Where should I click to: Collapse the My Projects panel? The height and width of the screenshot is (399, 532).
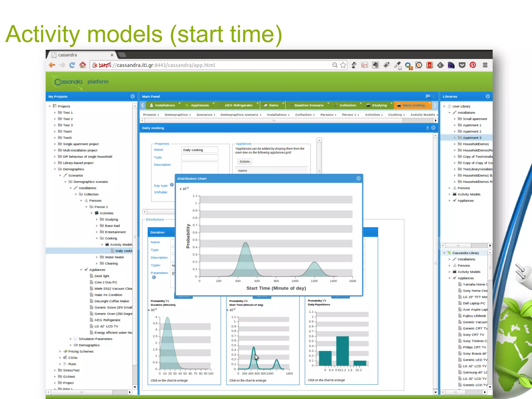pyautogui.click(x=133, y=96)
